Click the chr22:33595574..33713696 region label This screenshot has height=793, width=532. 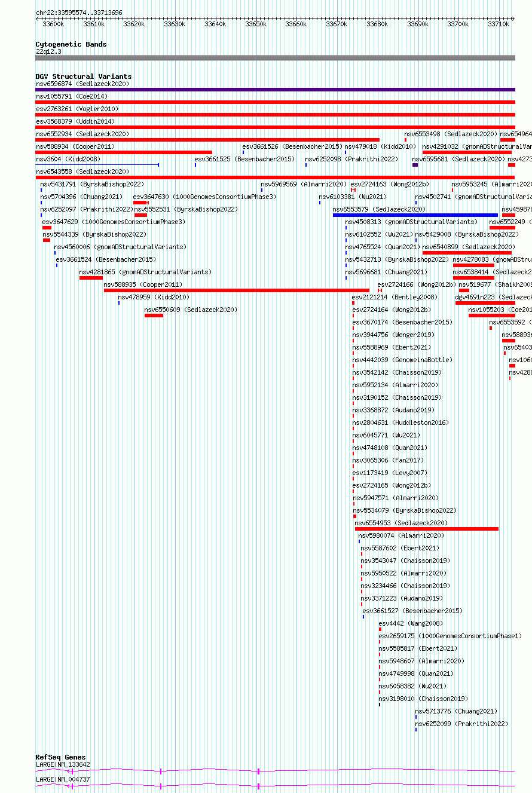79,13
